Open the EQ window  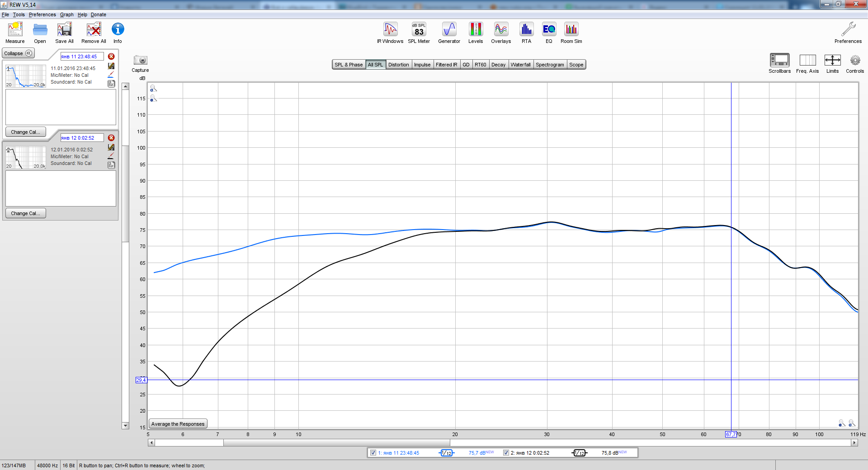(549, 29)
